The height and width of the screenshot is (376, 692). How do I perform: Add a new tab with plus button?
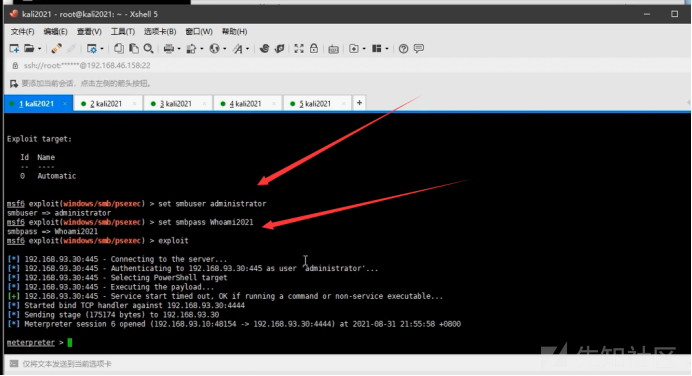(359, 103)
